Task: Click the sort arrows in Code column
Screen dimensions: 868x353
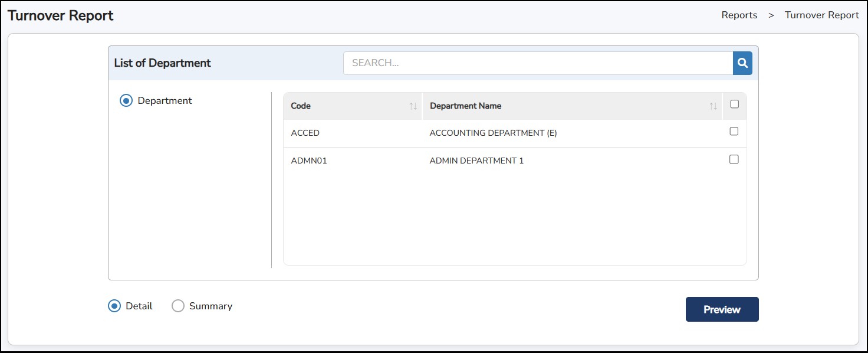Action: 413,106
